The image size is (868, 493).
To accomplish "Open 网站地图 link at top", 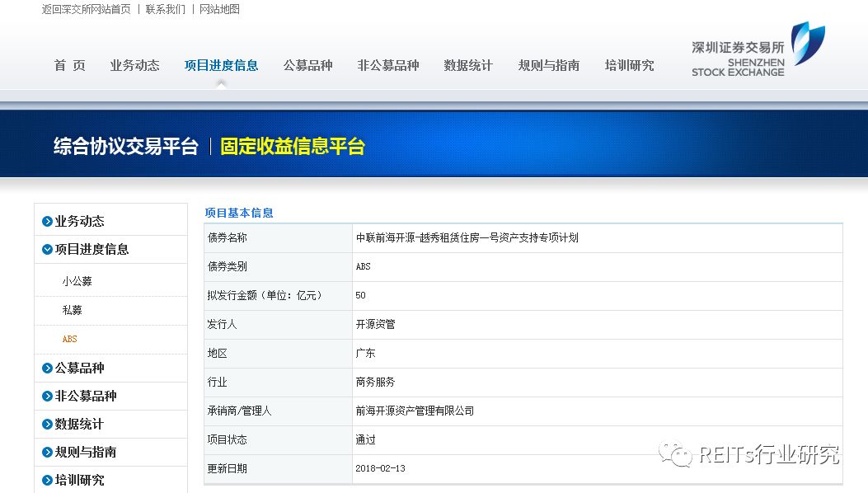I will pos(219,9).
